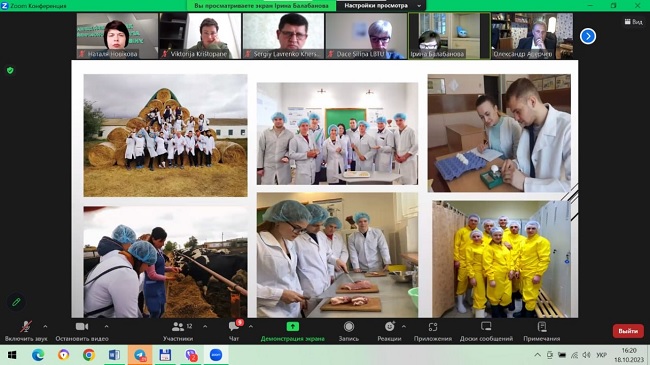
Task: Open Доски сообщений whiteboards
Action: [486, 331]
